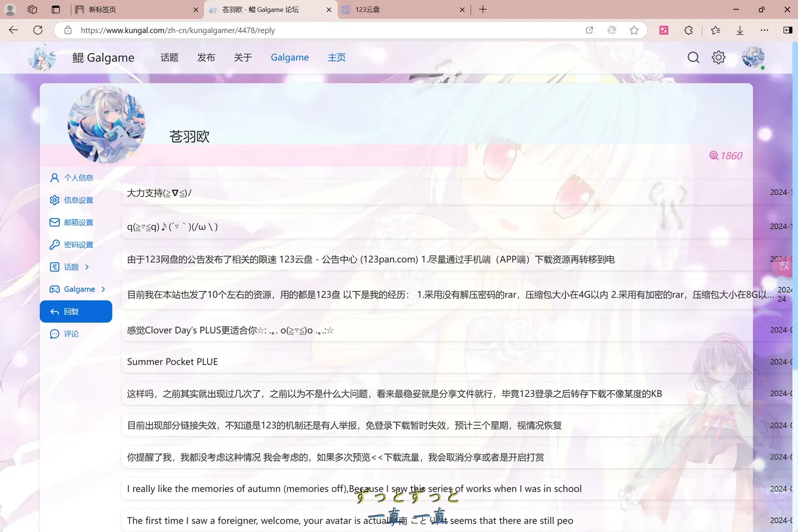Click the large profile avatar of 苍羽欧
The image size is (798, 532).
click(x=106, y=125)
